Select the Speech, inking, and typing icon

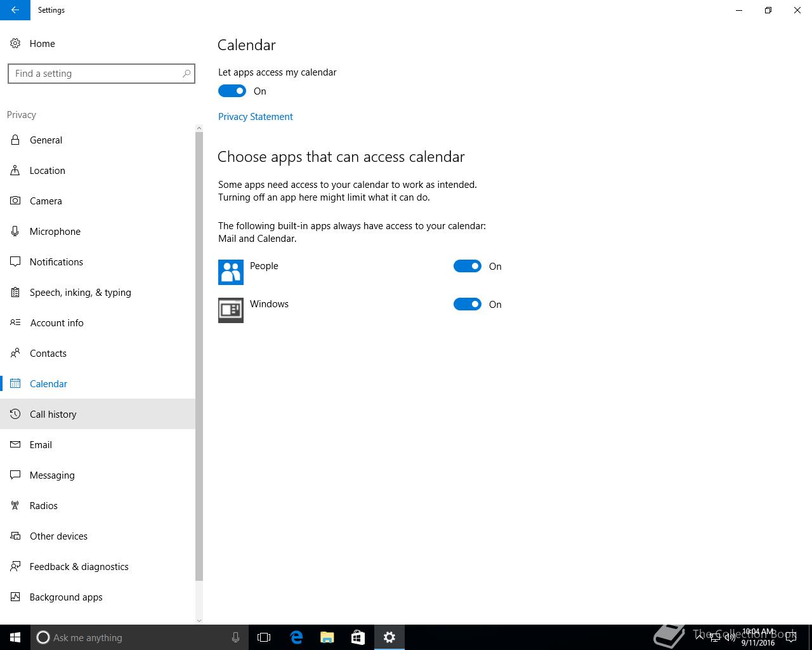(x=15, y=292)
